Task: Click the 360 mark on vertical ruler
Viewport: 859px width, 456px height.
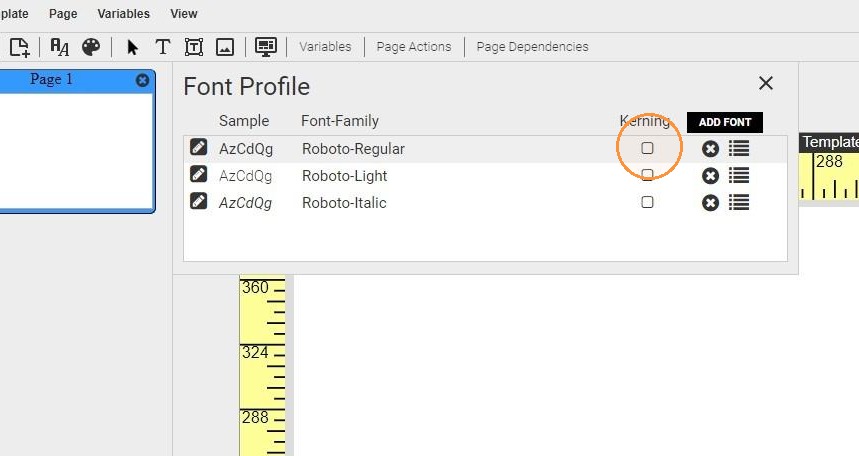Action: click(x=255, y=287)
